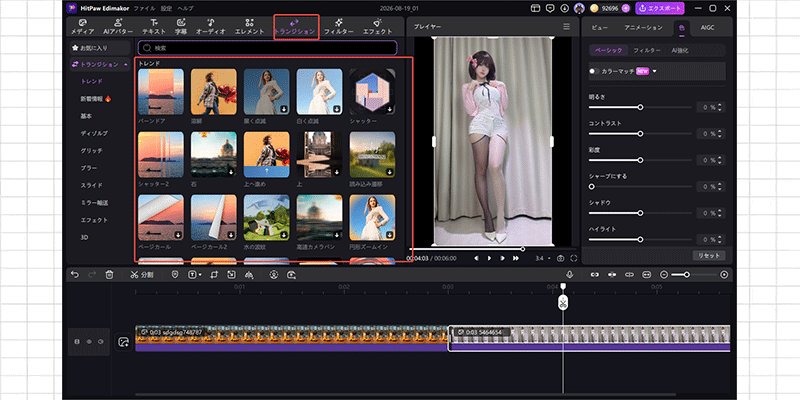Adjust the シャドウ value stepper

pyautogui.click(x=720, y=213)
